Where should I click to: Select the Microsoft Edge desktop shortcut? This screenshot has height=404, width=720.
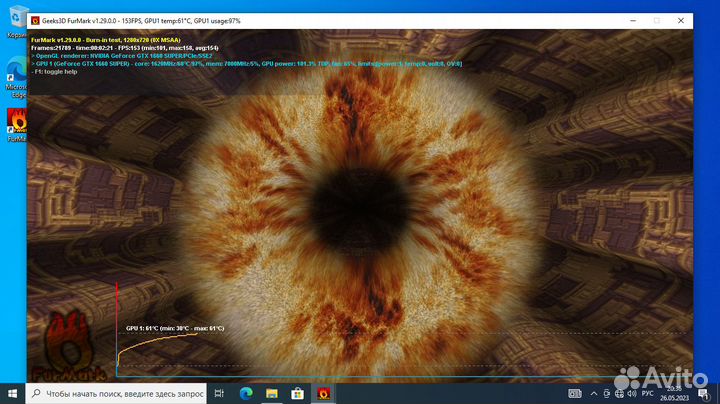17,78
